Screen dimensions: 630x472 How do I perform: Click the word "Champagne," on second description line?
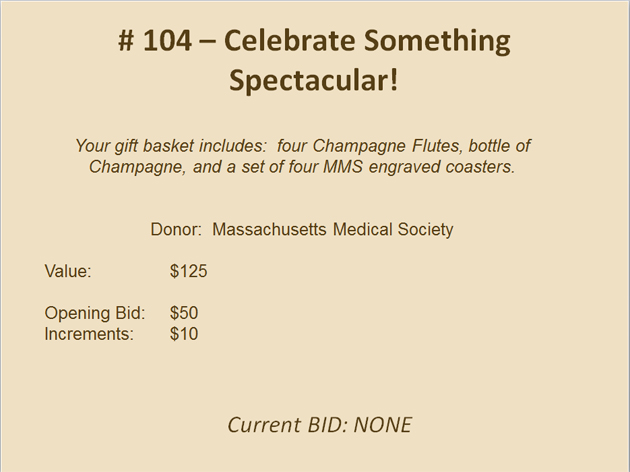click(133, 167)
